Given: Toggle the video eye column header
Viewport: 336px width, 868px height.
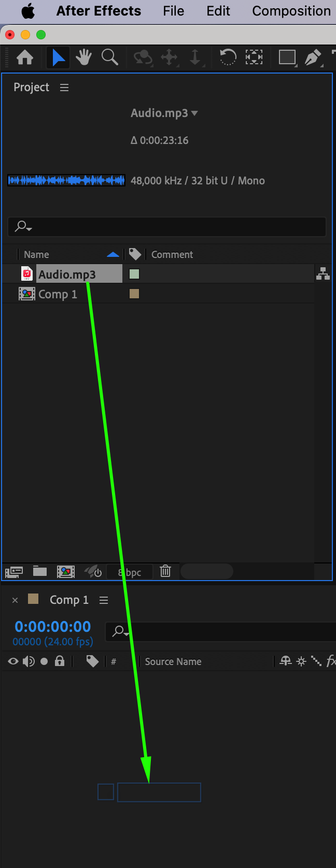Looking at the screenshot, I should coord(13,661).
